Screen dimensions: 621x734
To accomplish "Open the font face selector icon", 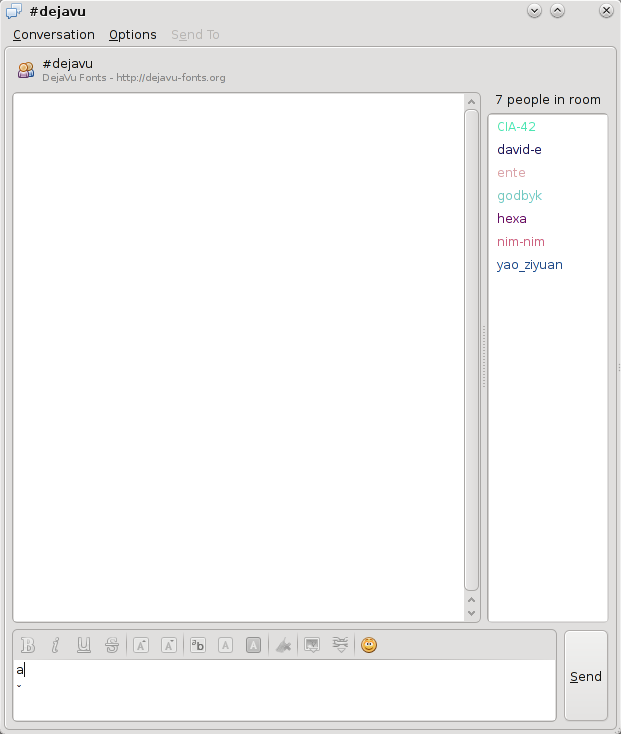I will point(198,645).
